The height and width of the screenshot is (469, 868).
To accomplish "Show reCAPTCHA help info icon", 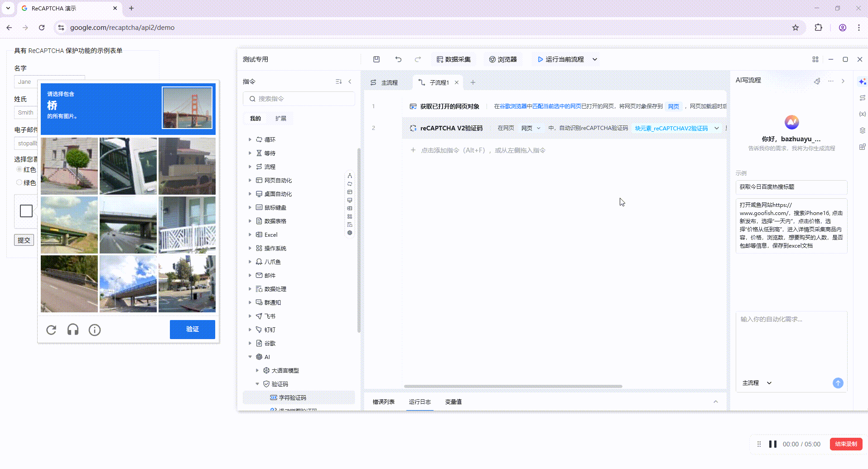I will (x=95, y=330).
